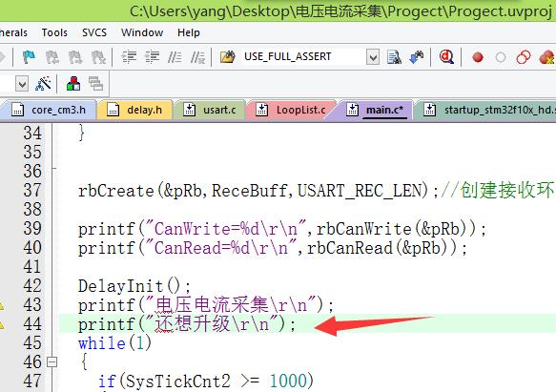Click closing brace on line 34
Screen dimensions: 556x392
click(82, 133)
